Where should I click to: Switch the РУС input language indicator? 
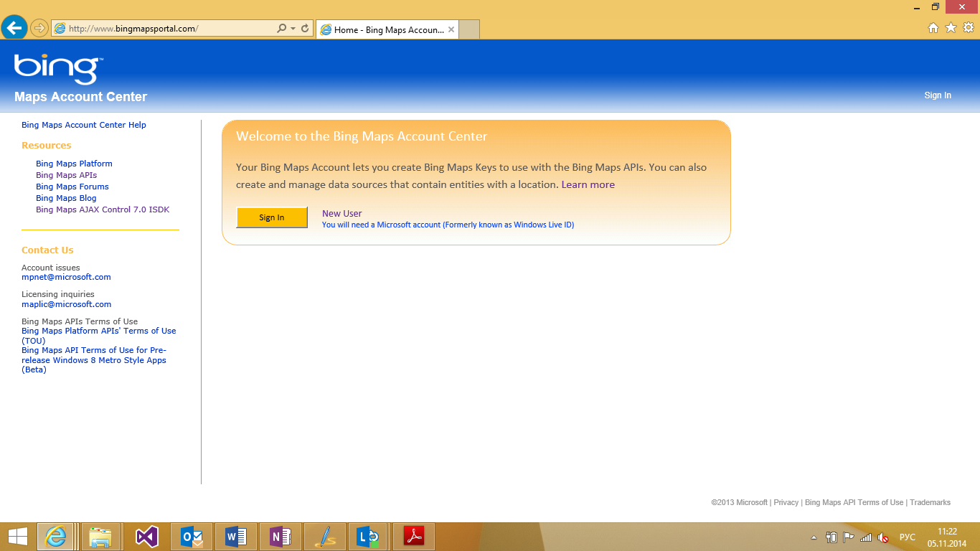pos(908,537)
